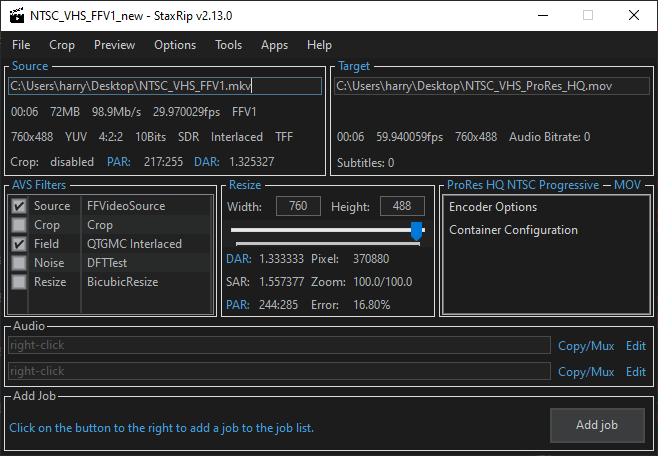This screenshot has height=456, width=658.
Task: Click the target frame rate 59.940059fps
Action: [x=409, y=137]
